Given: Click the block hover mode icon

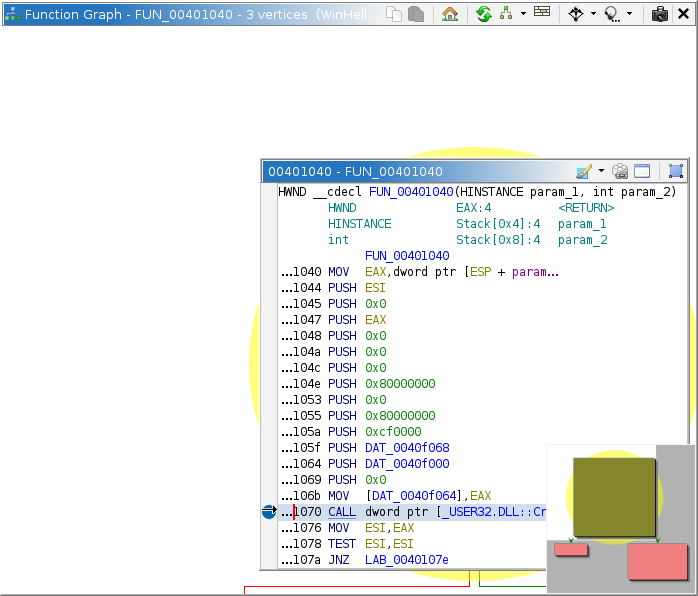Looking at the screenshot, I should point(576,14).
